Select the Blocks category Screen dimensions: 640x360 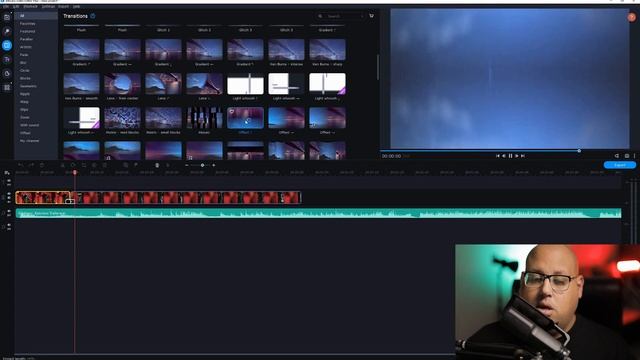25,78
